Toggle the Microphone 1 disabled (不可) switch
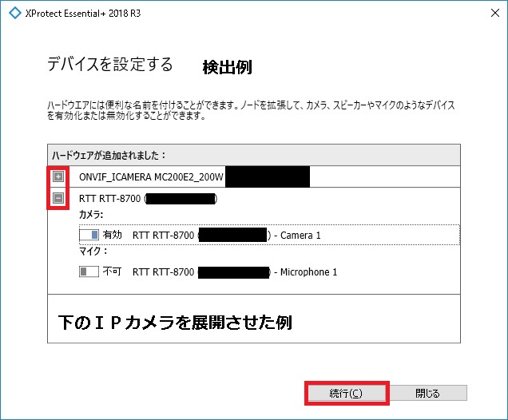The height and width of the screenshot is (420, 508). [x=89, y=271]
